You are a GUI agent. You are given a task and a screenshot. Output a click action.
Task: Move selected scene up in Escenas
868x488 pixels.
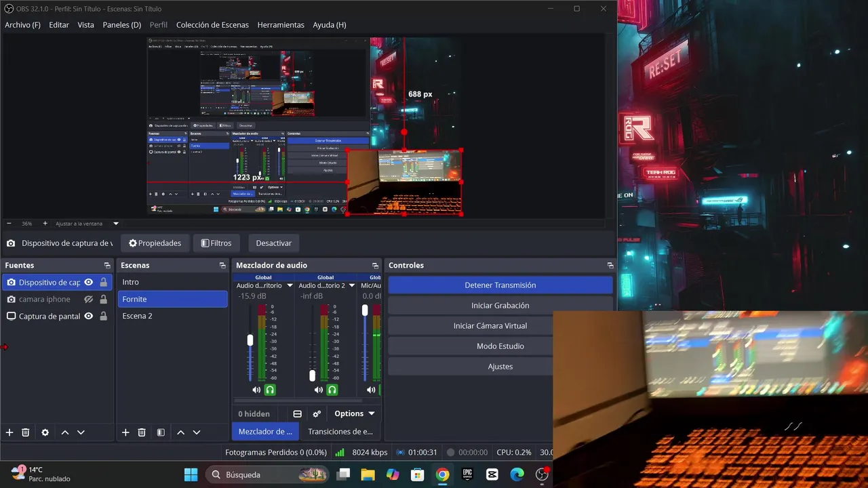pos(181,432)
